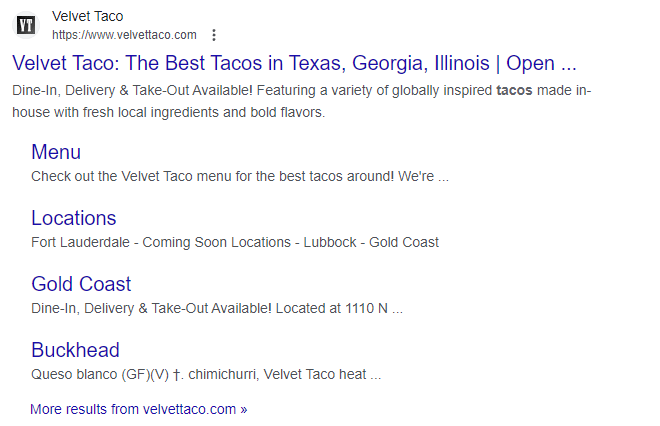660x426 pixels.
Task: Click the » arrow after velvettaco.com
Action: click(243, 409)
